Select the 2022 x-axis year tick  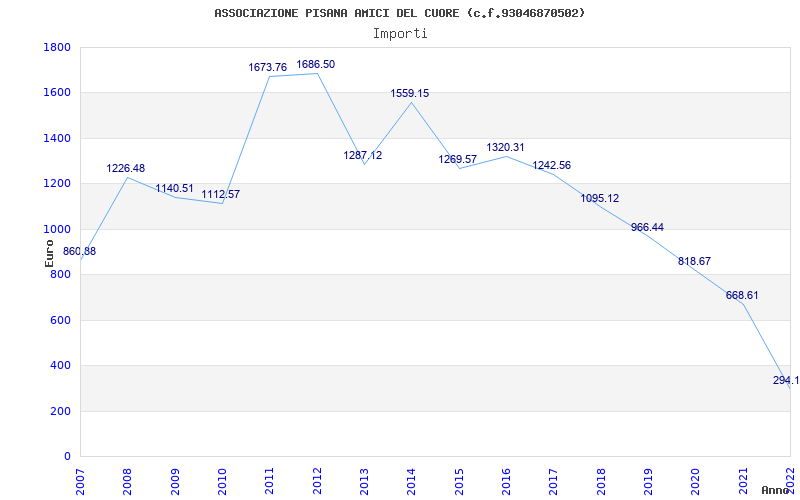click(790, 481)
